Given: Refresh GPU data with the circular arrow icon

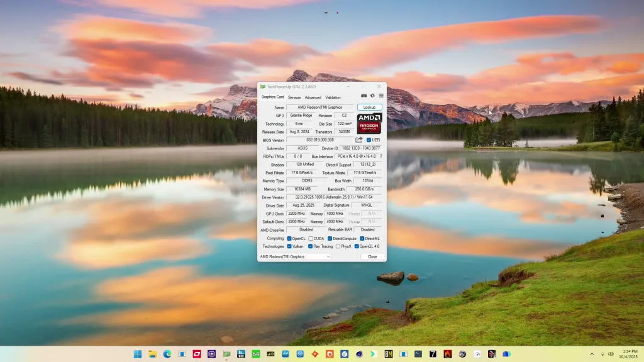Looking at the screenshot, I should pos(372,96).
